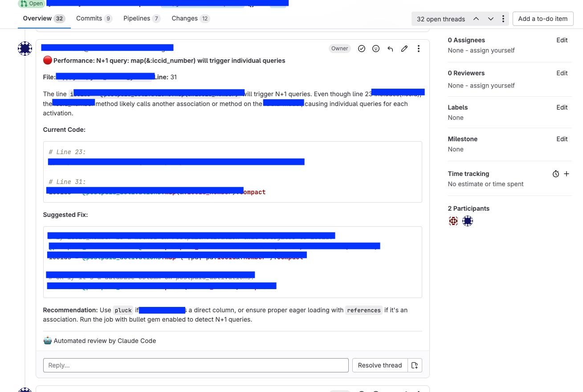The width and height of the screenshot is (583, 392).
Task: Click the '# Line 31:' code comment
Action: point(67,182)
